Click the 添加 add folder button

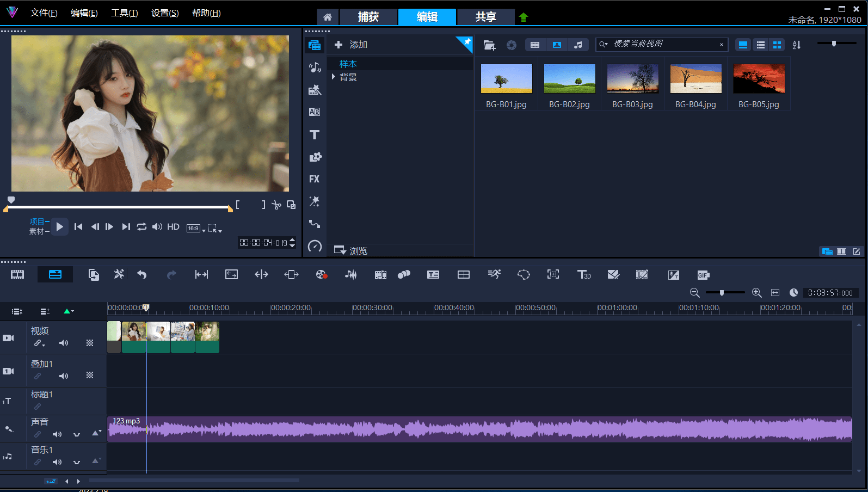[x=351, y=45]
